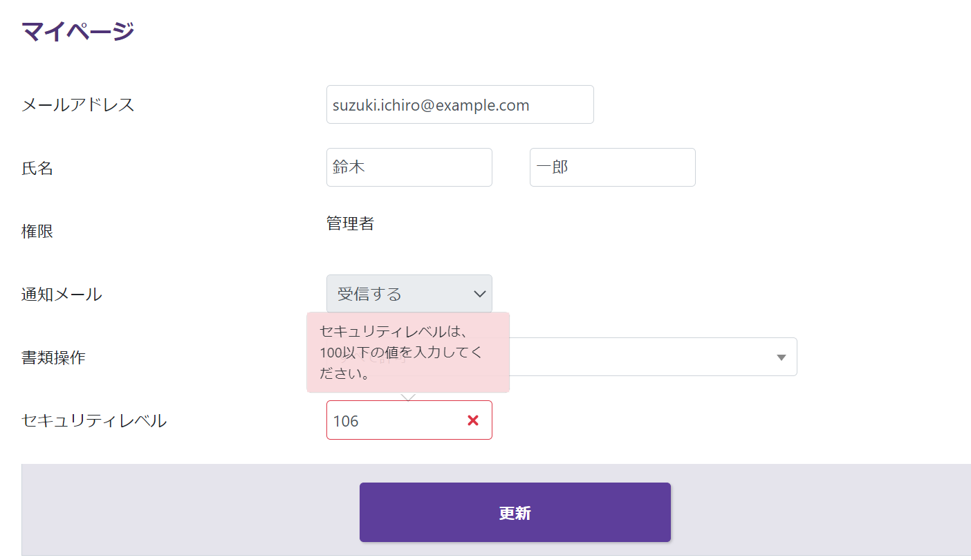The height and width of the screenshot is (560, 971).
Task: Click the マイページ page heading
Action: pos(77,32)
